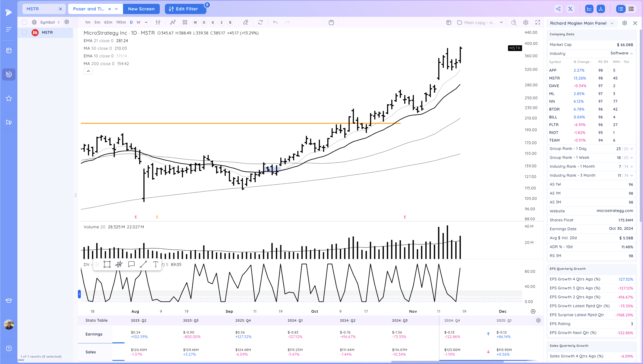Viewport: 643px width, 364px height.
Task: Toggle the W circle chart marker
Action: [x=195, y=23]
